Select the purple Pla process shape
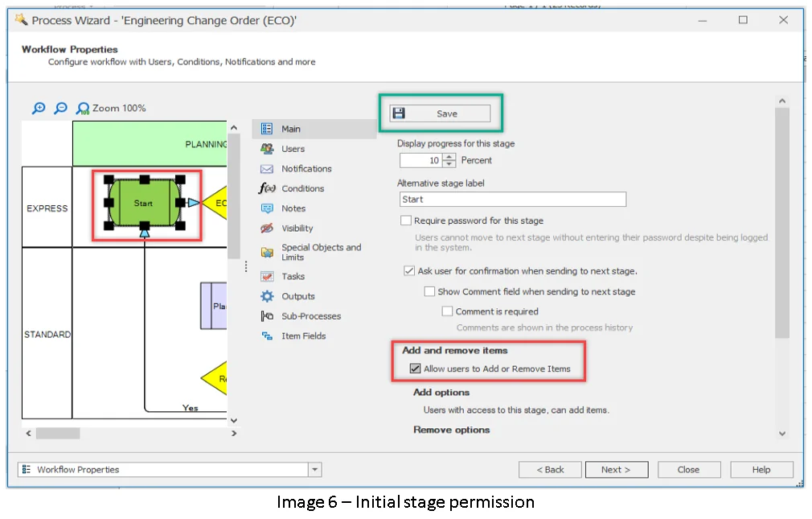 pyautogui.click(x=214, y=306)
